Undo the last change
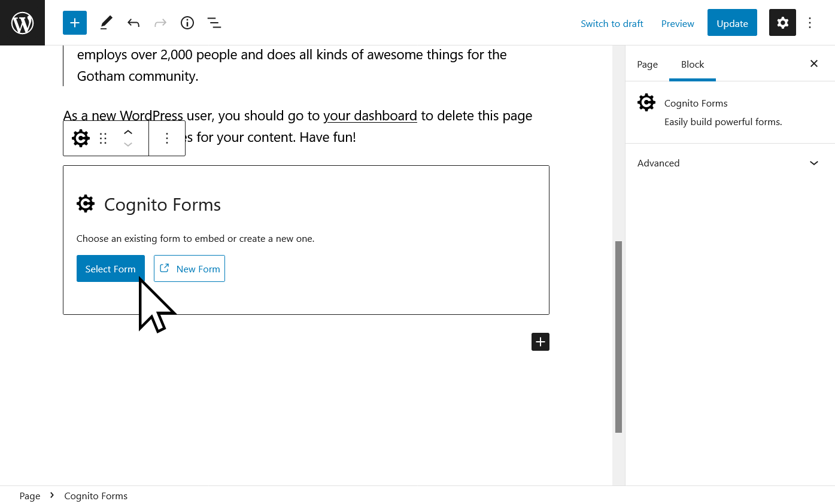The image size is (835, 504). point(133,23)
